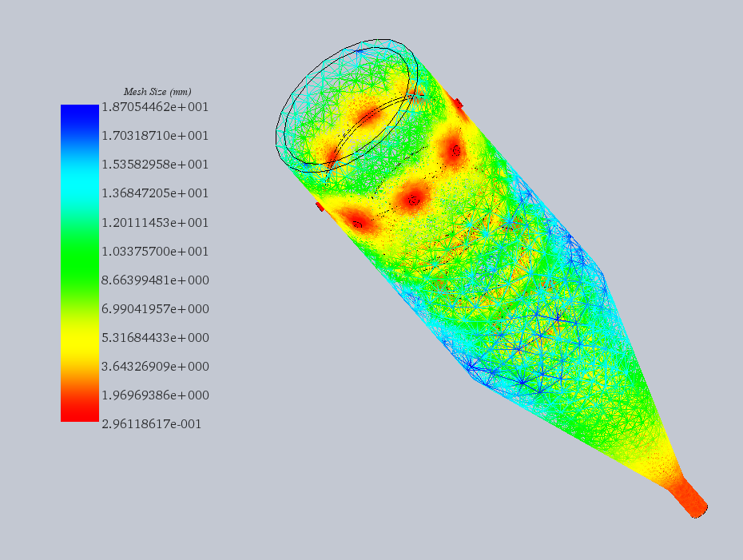Click the legend value 8.66399481e+000
Viewport: 743px width, 560px height.
pyautogui.click(x=155, y=280)
